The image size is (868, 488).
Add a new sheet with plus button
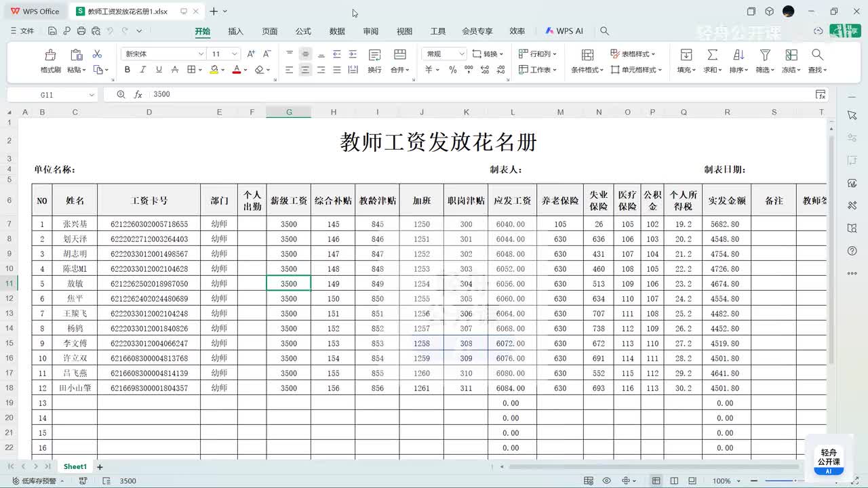click(100, 467)
